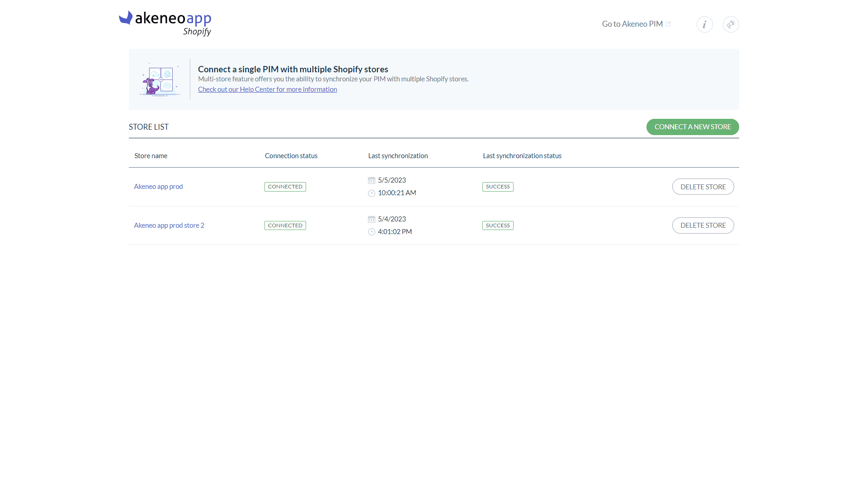
Task: Click Check out our Help Center link
Action: pyautogui.click(x=267, y=89)
